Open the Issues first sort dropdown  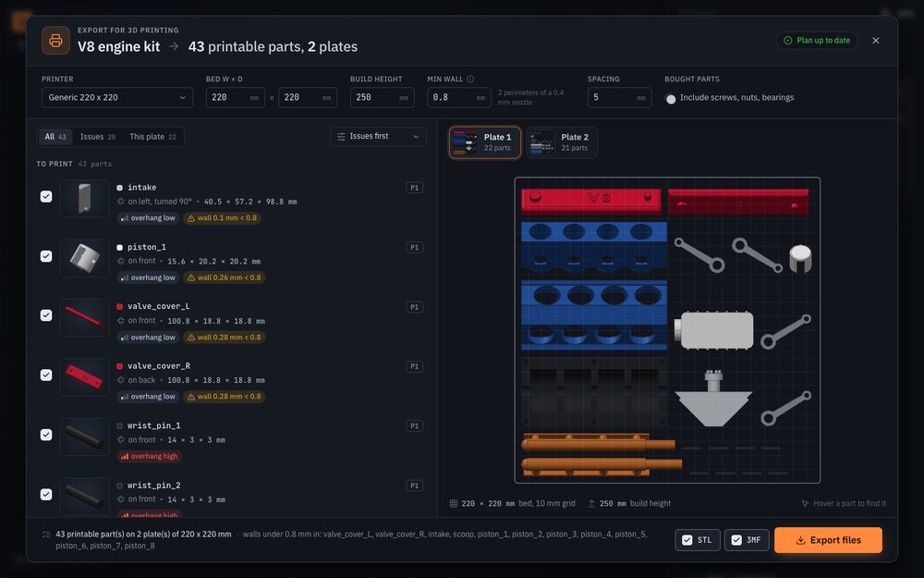(378, 137)
